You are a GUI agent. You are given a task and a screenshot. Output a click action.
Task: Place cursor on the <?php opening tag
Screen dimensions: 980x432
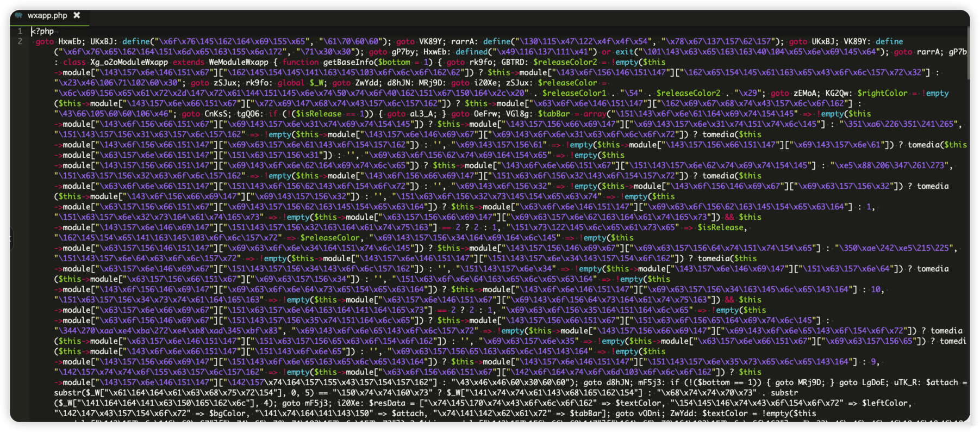click(x=43, y=32)
